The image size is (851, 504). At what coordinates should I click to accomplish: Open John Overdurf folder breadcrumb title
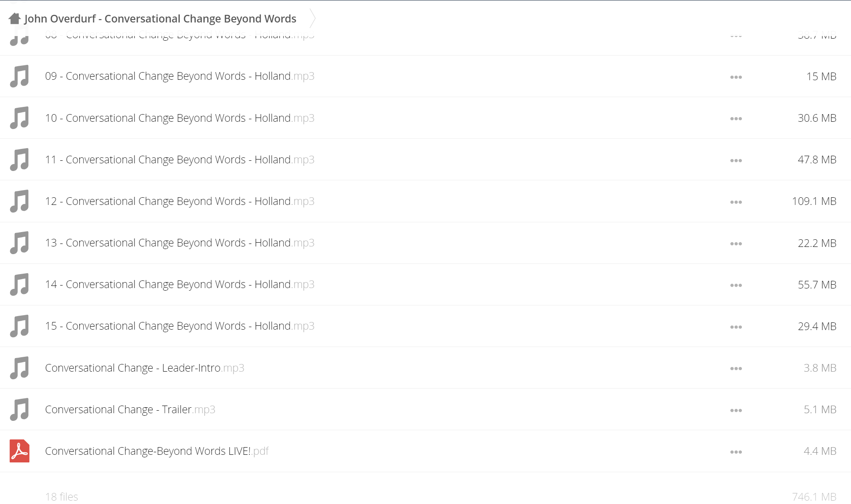tap(160, 19)
